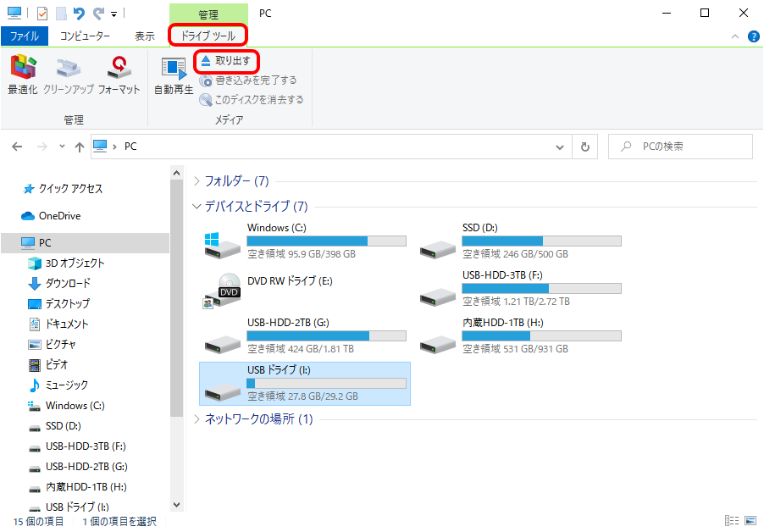This screenshot has height=532, width=764.
Task: Refresh the folder view
Action: coord(585,146)
